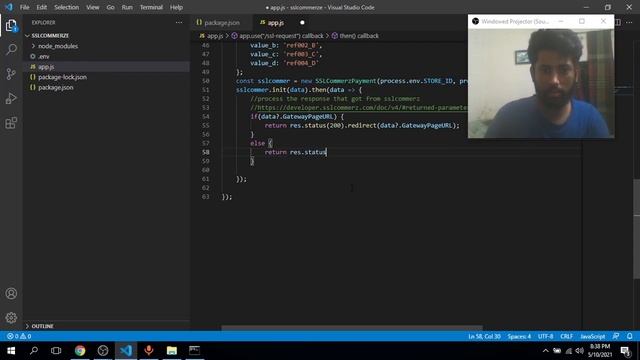640x360 pixels.
Task: Click the vertical scrollbar of editor
Action: [637, 229]
